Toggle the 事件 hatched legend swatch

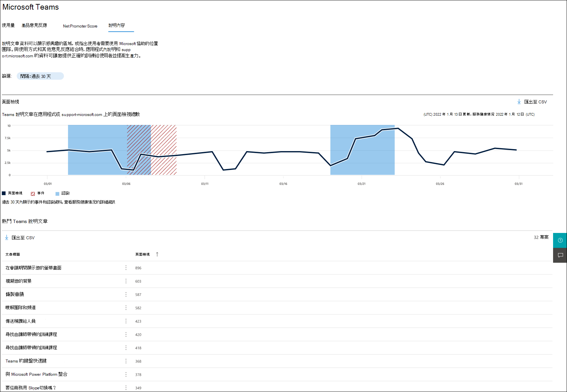pos(33,194)
